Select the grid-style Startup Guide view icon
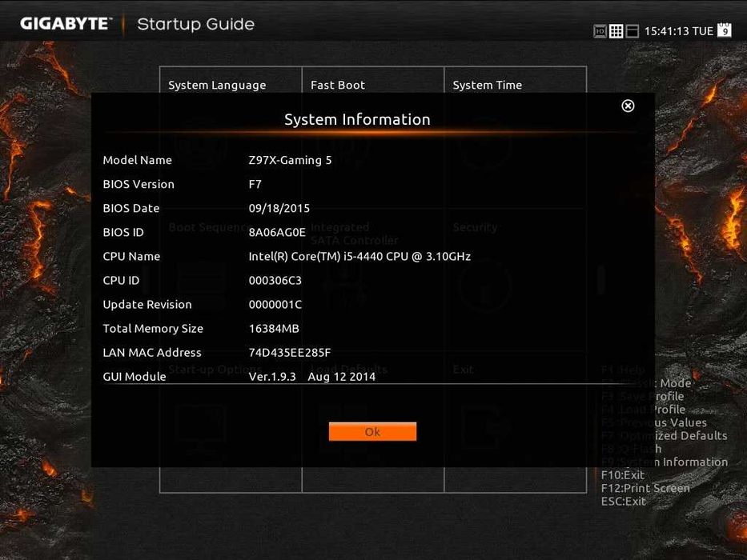 pyautogui.click(x=616, y=31)
